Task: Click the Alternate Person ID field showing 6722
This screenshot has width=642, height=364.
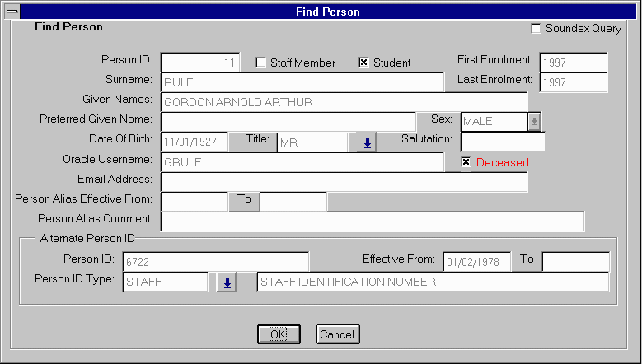Action: [x=215, y=262]
